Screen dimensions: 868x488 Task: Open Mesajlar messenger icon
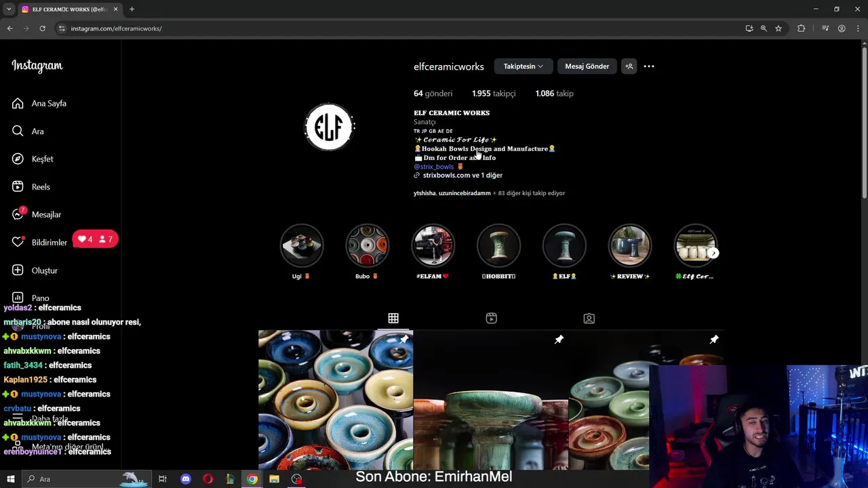[18, 214]
